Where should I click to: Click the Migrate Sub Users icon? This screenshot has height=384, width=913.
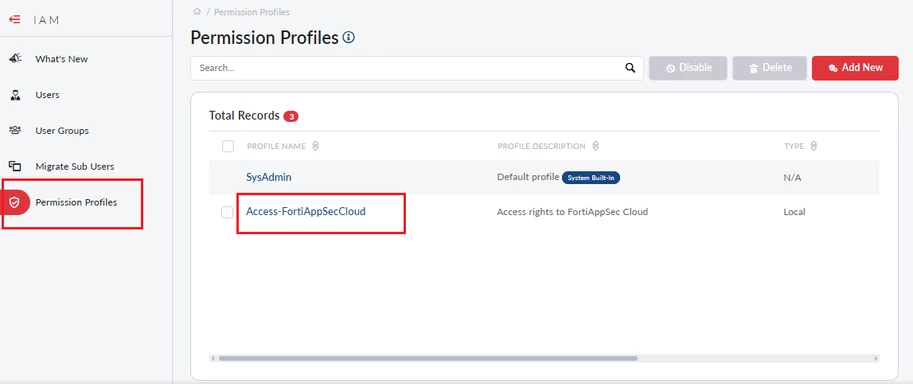coord(15,166)
